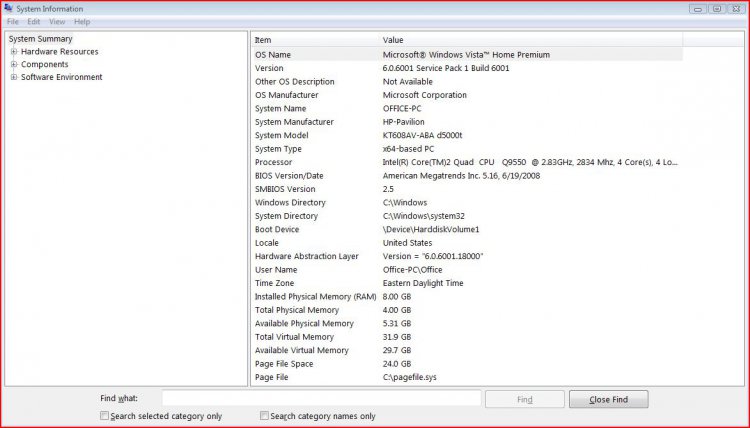
Task: Minimize the System Information window
Action: point(698,9)
